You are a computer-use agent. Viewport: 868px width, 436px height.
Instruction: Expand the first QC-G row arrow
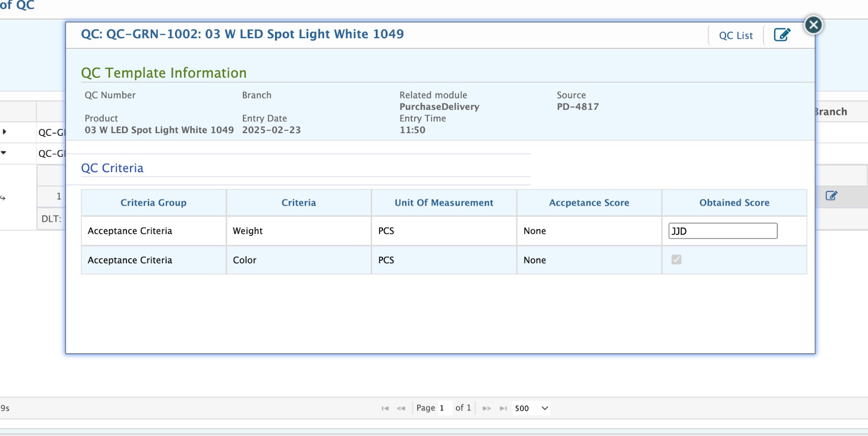pyautogui.click(x=4, y=132)
